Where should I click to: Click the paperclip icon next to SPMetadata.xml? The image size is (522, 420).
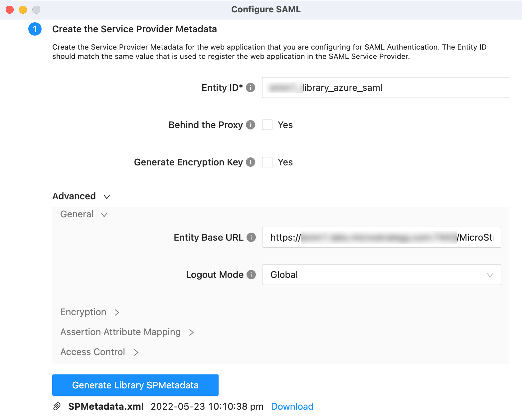[57, 406]
